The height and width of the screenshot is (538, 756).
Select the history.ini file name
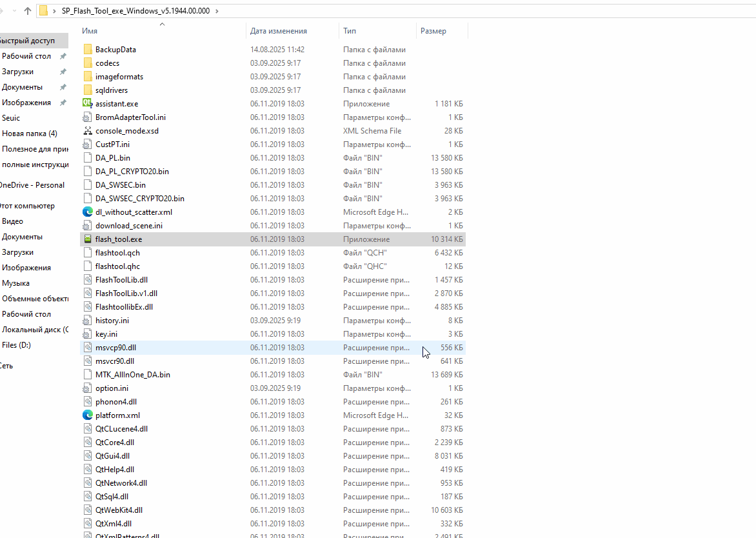(112, 321)
